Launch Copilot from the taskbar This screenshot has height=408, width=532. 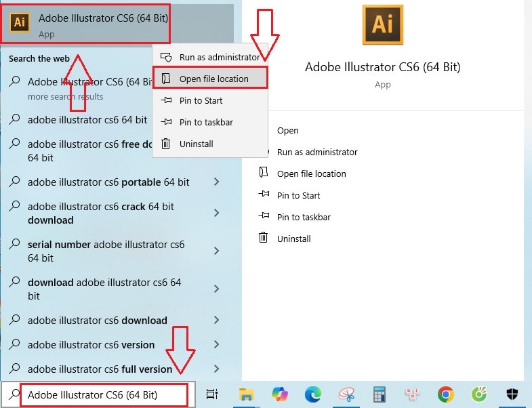click(280, 394)
